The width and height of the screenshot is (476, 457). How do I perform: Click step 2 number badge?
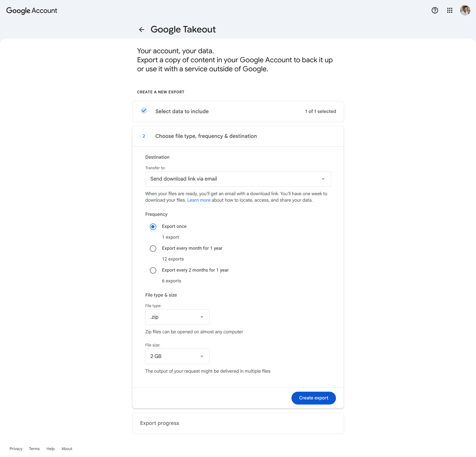tap(144, 136)
